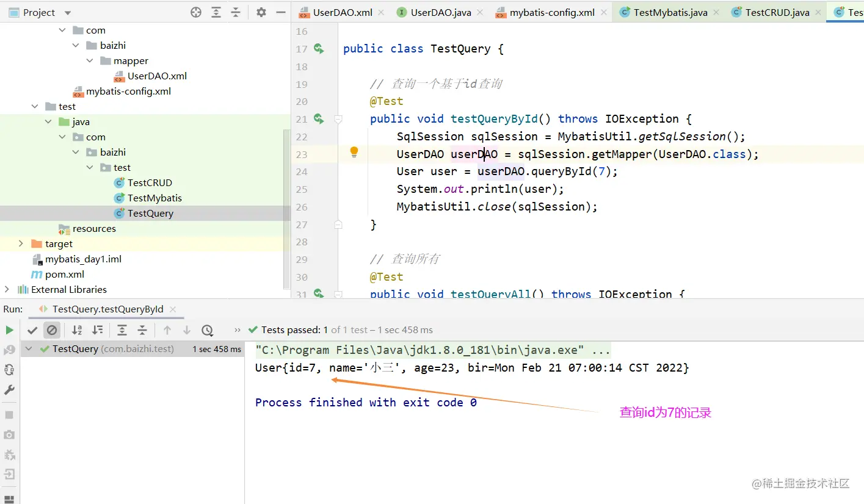The height and width of the screenshot is (504, 864).
Task: Go to previous failed test arrow
Action: tap(167, 330)
